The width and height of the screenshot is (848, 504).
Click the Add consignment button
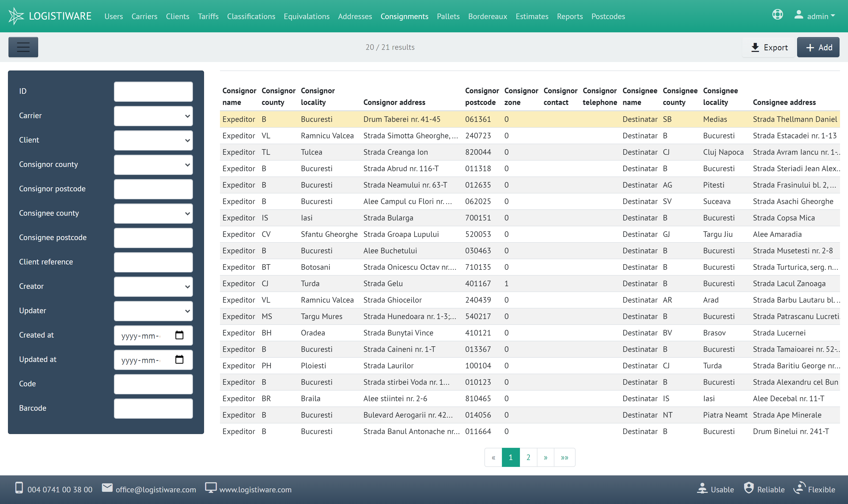(x=818, y=47)
